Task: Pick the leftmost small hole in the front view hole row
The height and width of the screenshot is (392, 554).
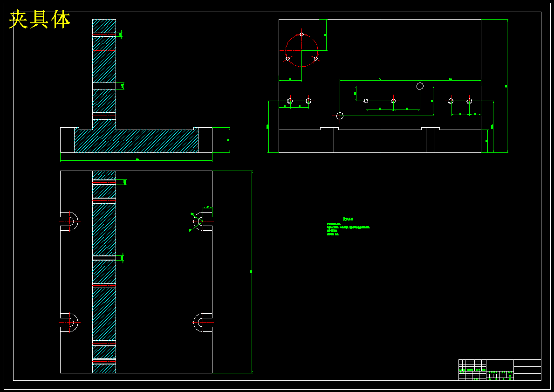Action: [x=290, y=101]
